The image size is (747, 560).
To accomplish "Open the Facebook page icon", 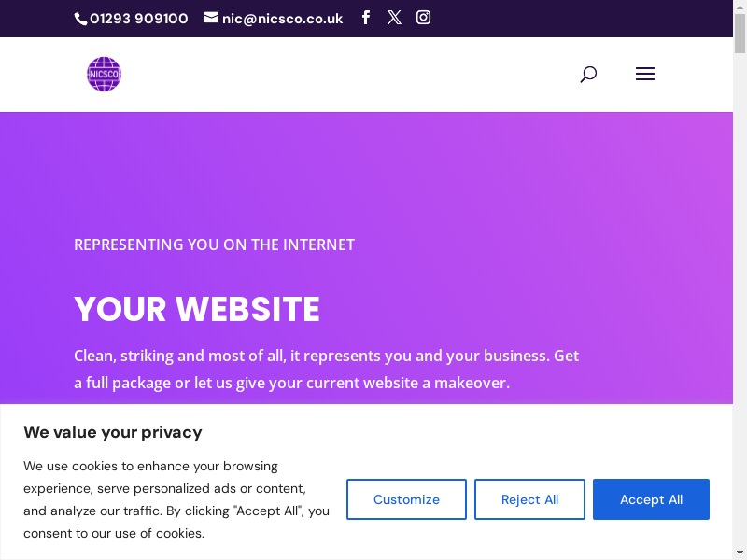I will click(x=366, y=18).
